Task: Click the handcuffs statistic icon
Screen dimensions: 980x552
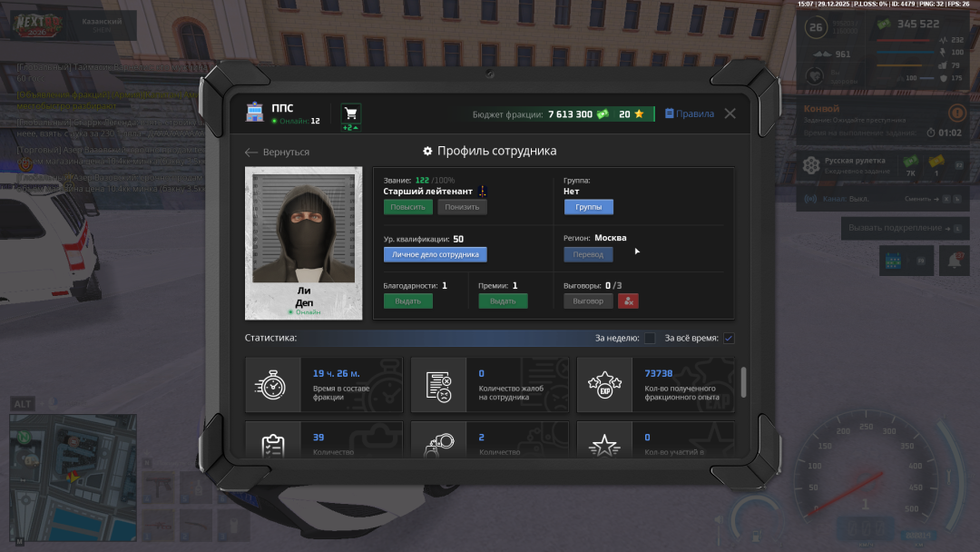Action: click(438, 444)
